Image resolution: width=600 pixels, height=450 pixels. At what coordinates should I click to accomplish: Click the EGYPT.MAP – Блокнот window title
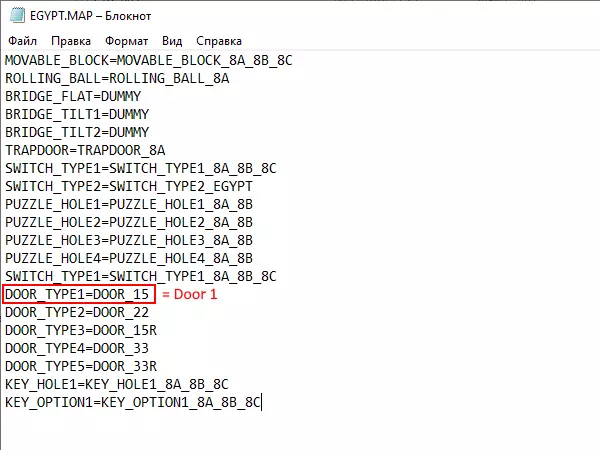point(90,16)
